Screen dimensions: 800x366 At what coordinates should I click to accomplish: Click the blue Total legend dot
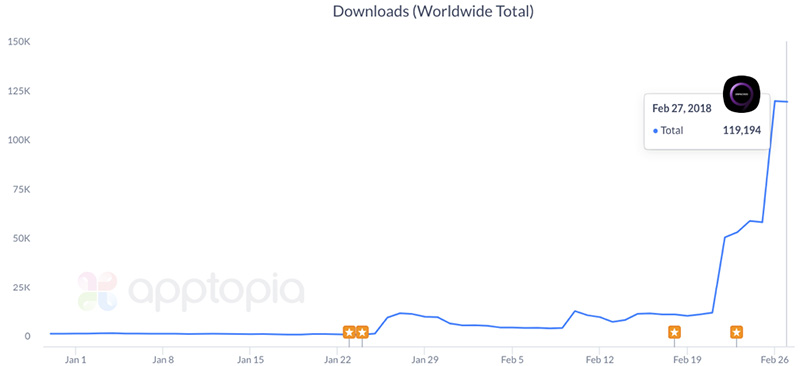pos(655,131)
